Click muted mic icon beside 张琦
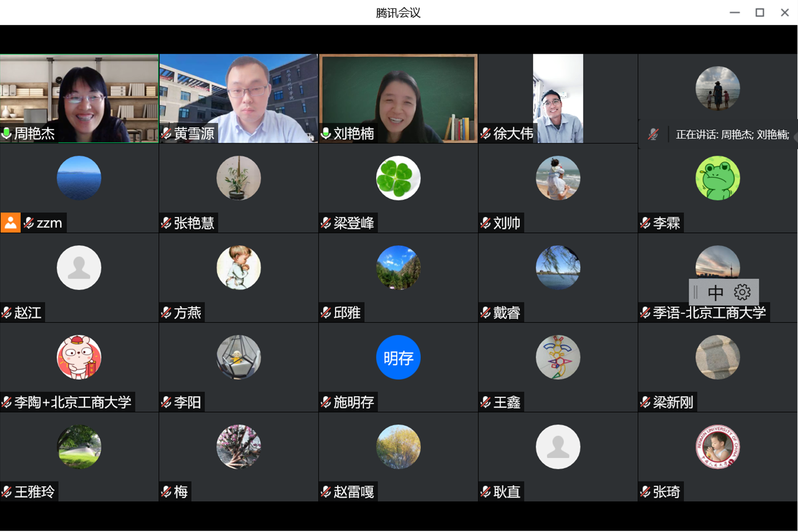 (x=645, y=492)
